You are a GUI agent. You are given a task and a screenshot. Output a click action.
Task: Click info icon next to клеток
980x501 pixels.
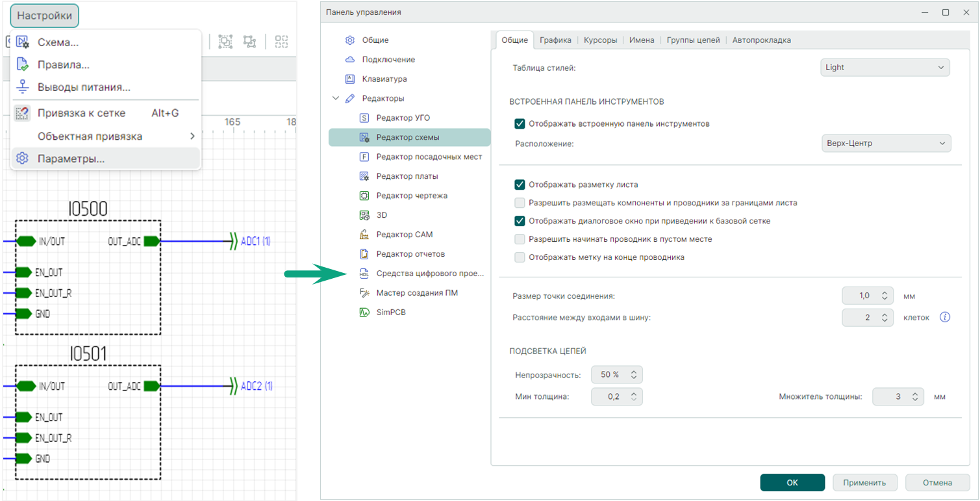click(x=946, y=317)
